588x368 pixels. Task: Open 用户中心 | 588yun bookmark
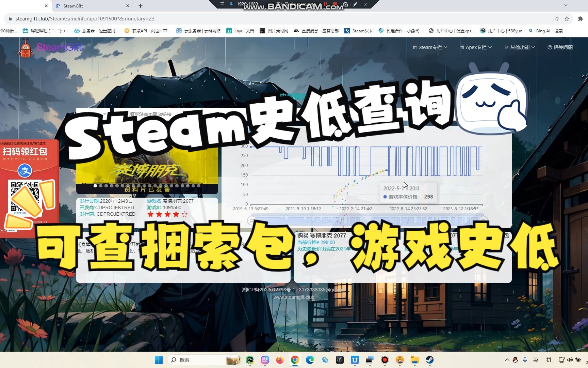501,31
